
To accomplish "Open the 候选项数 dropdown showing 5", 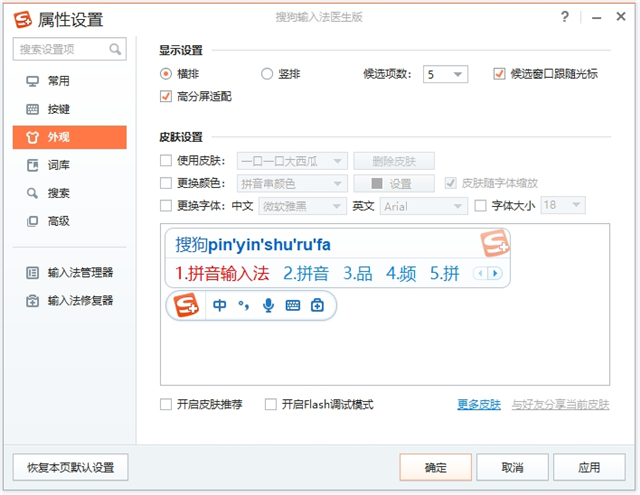I will [x=445, y=74].
